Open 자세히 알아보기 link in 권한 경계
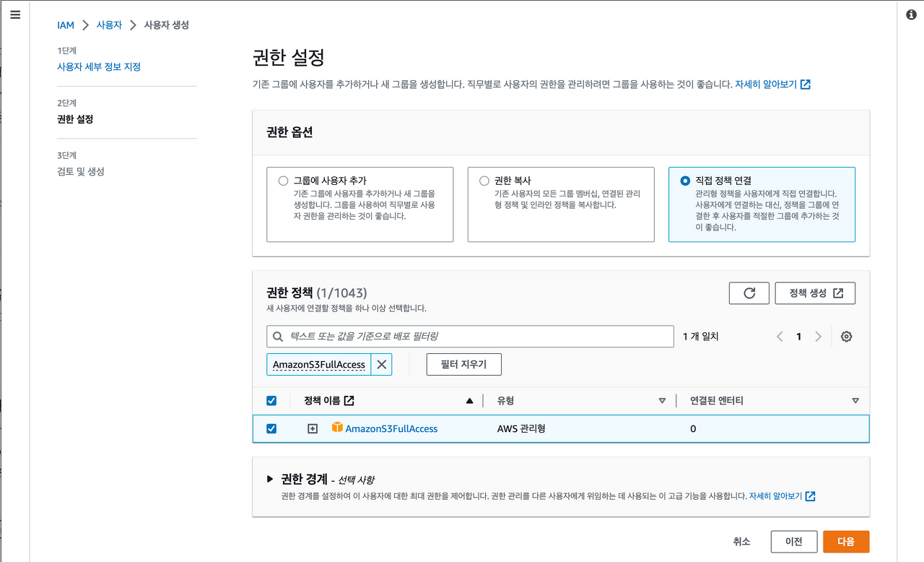The height and width of the screenshot is (562, 924). pyautogui.click(x=782, y=496)
